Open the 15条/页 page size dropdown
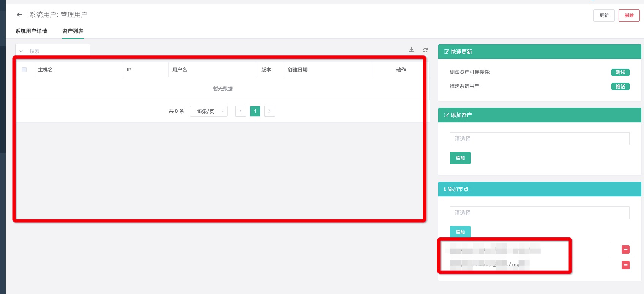The height and width of the screenshot is (294, 644). [209, 111]
